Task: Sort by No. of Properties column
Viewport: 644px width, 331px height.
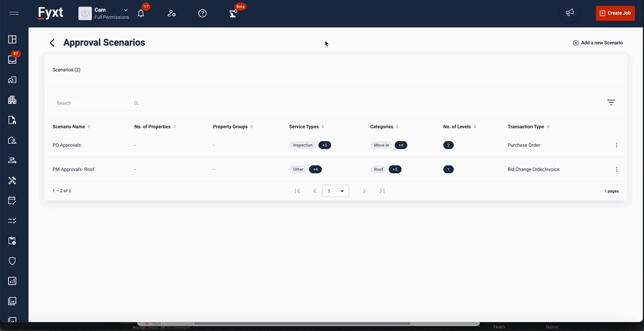Action: 155,126
